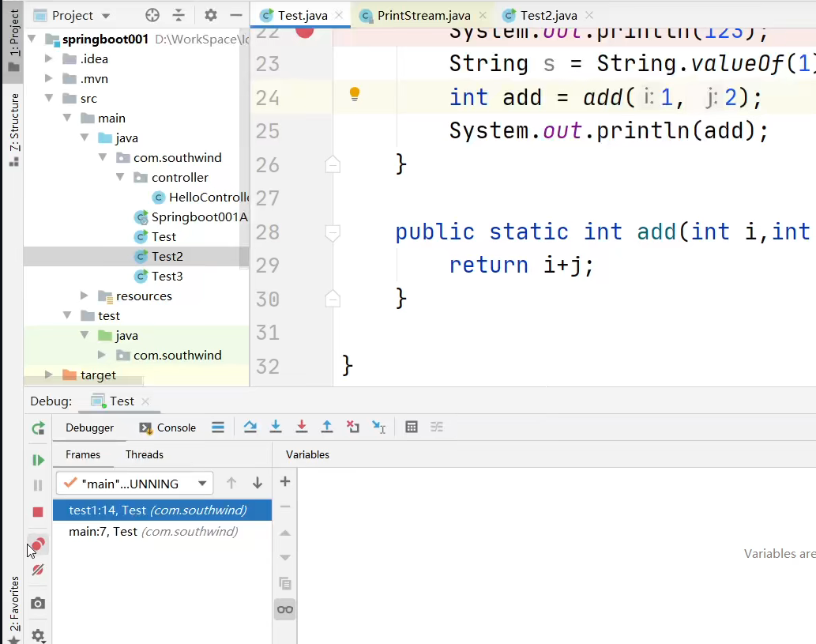
Task: Pause the program execution
Action: coord(38,485)
